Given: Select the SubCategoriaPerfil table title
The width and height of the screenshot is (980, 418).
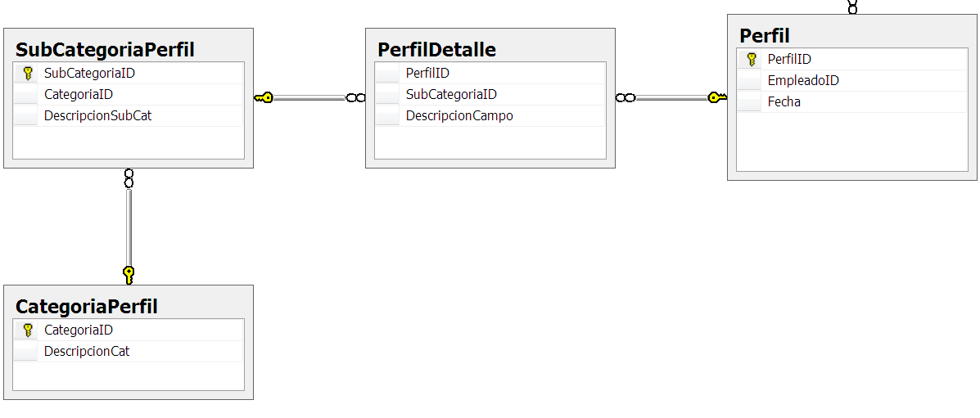Looking at the screenshot, I should [105, 50].
